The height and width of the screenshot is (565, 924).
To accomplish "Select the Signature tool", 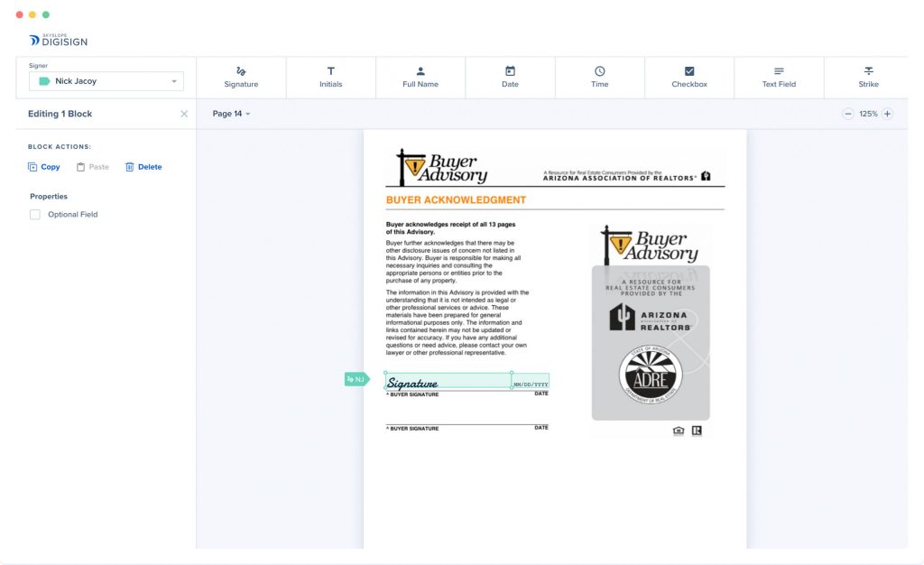I will 240,77.
